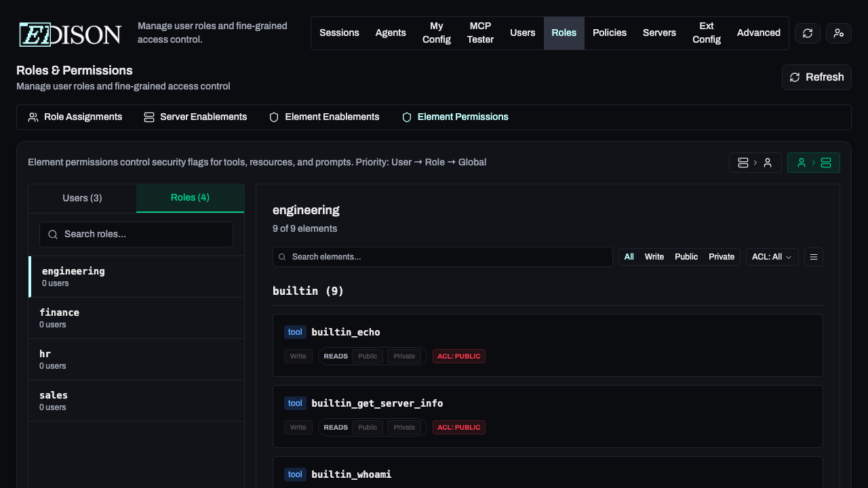Enable Write permission for builtin_get_server_info

point(298,427)
